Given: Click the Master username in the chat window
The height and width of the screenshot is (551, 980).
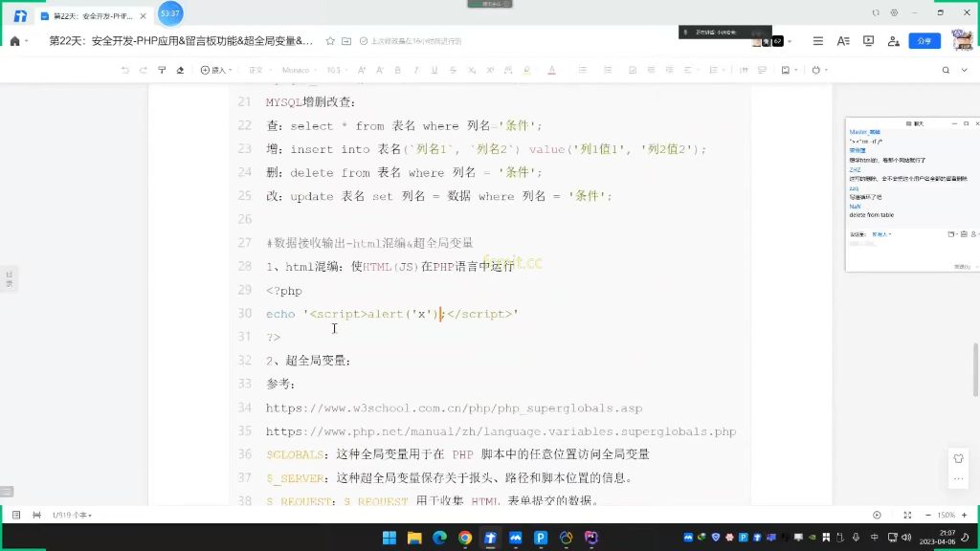Looking at the screenshot, I should [864, 132].
